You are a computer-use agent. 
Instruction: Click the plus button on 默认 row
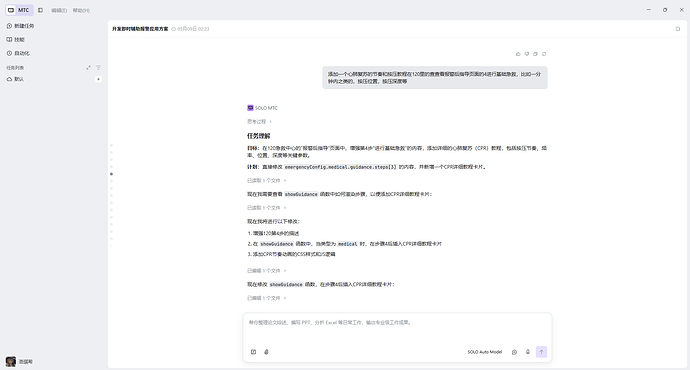click(x=98, y=79)
